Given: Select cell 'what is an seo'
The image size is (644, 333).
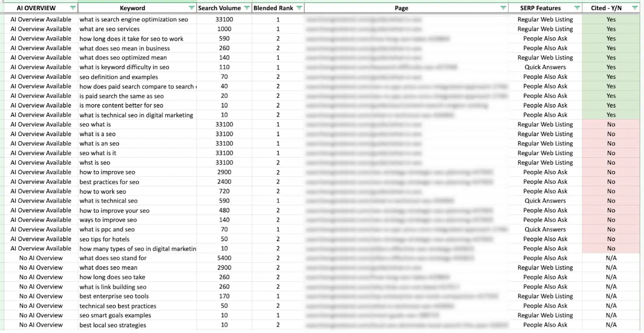Looking at the screenshot, I should [x=137, y=144].
